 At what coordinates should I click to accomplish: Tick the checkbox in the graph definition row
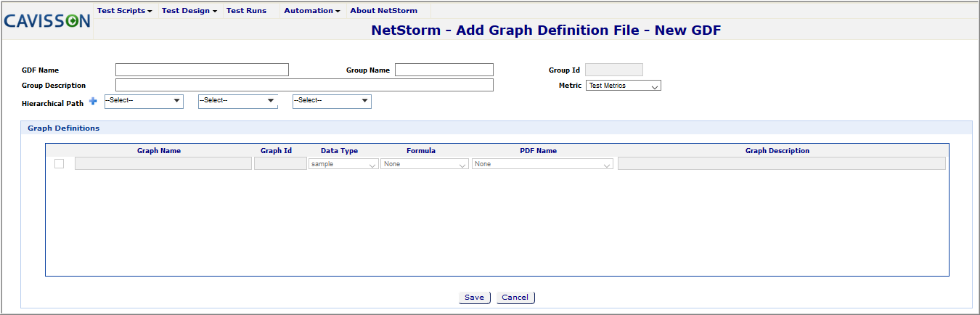coord(59,164)
